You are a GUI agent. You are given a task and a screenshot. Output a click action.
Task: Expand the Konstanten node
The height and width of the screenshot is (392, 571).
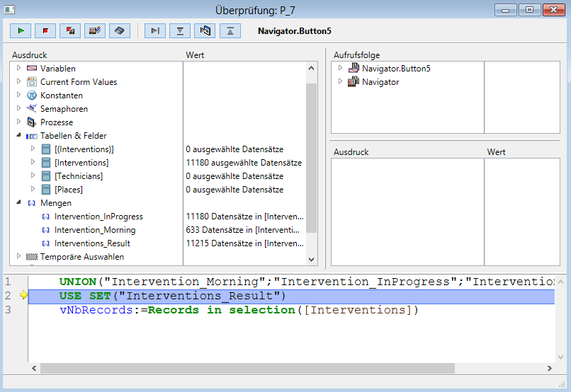19,96
